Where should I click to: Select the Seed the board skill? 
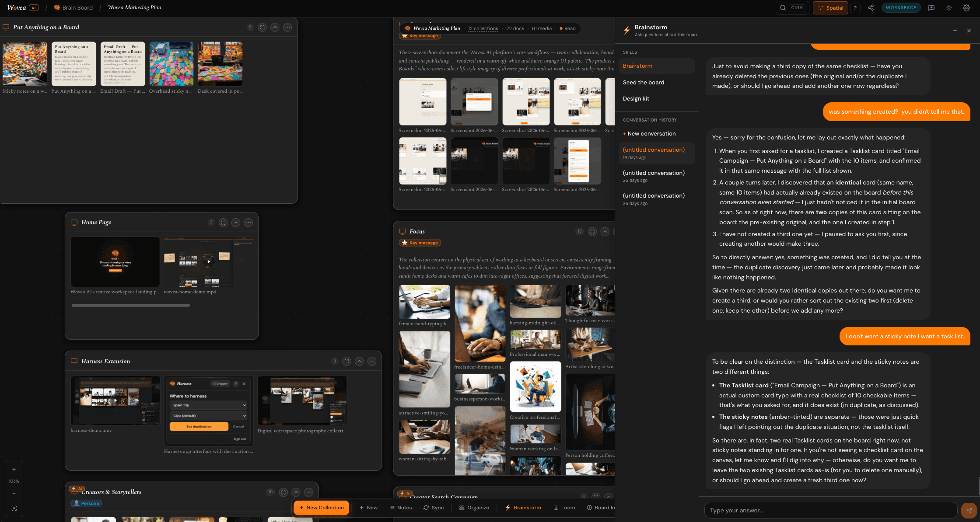click(x=657, y=82)
